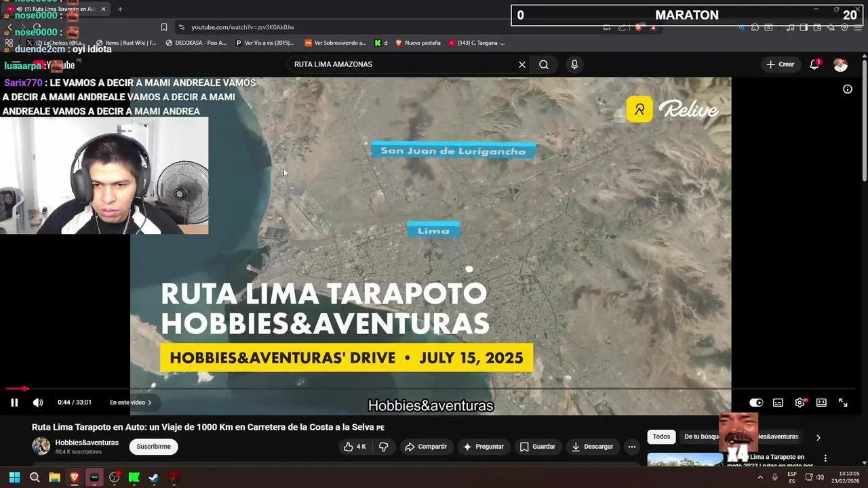Open the Windows Start menu
Image resolution: width=868 pixels, height=488 pixels.
[15, 477]
